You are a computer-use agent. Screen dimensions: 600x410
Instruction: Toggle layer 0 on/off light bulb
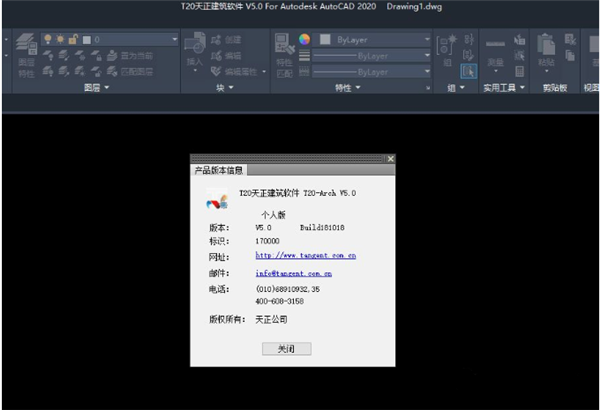[x=48, y=39]
